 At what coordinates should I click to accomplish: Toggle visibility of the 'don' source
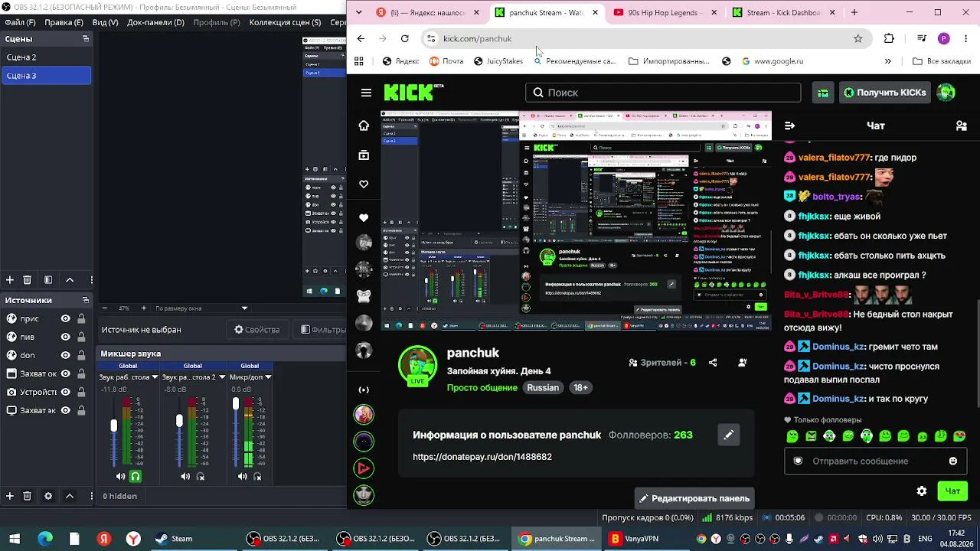[x=66, y=355]
